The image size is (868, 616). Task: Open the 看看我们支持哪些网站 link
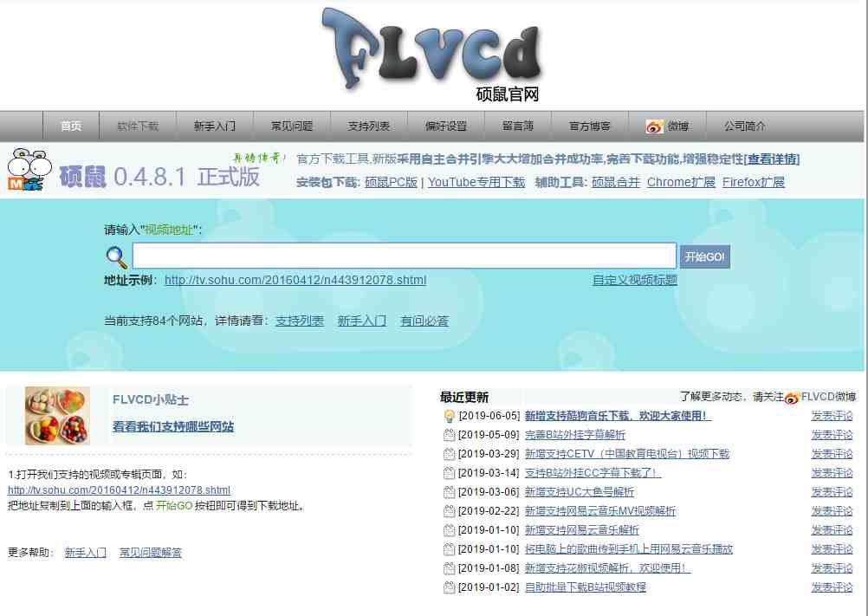point(173,427)
